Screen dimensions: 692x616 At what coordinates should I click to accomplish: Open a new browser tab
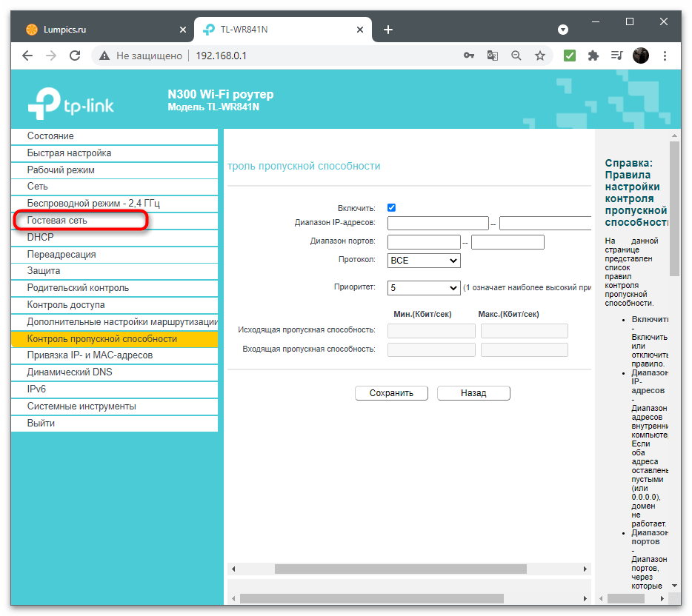click(388, 30)
